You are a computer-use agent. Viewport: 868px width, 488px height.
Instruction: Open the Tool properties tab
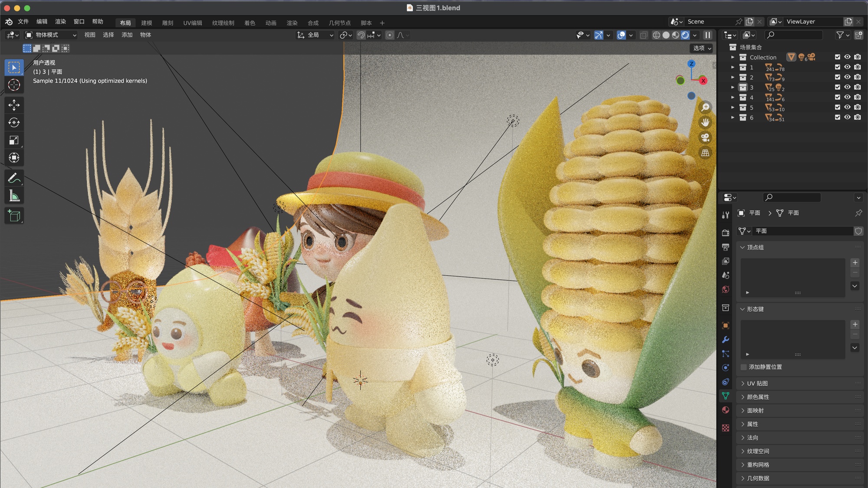tap(726, 215)
